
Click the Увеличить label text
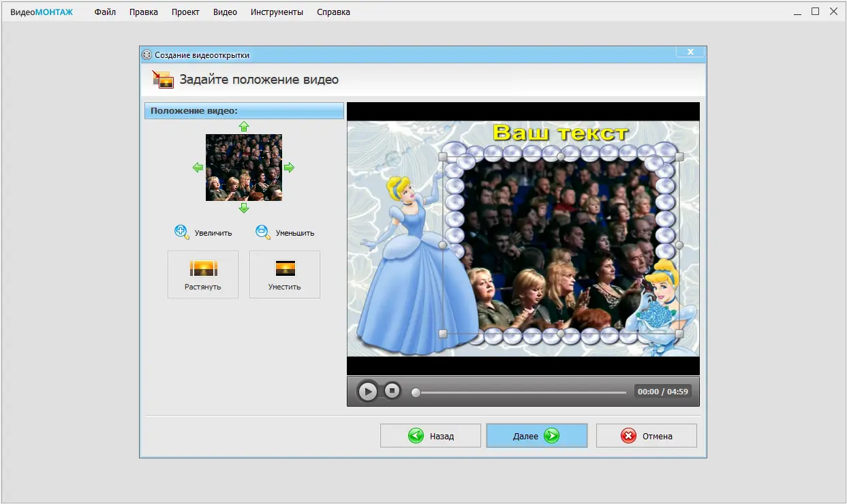213,233
